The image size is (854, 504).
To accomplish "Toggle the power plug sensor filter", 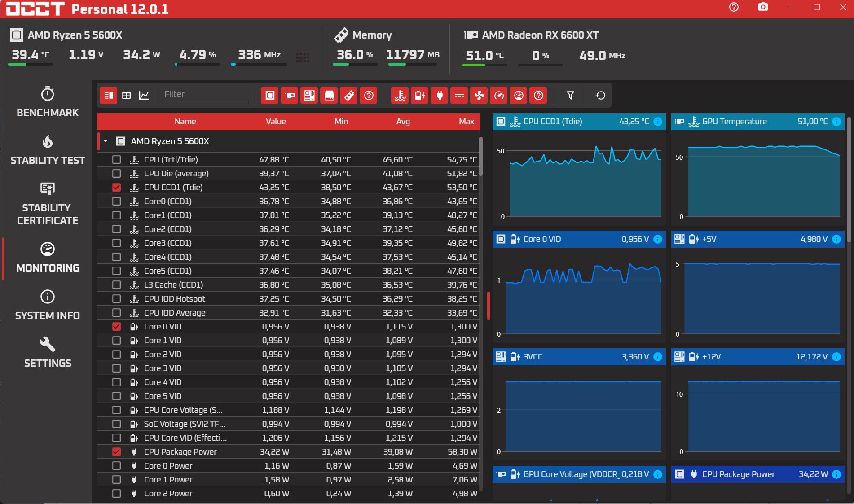I will tap(440, 95).
